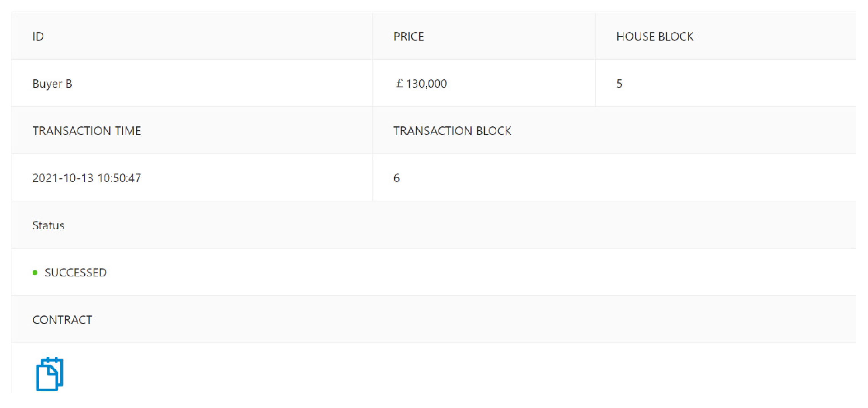Select the date 2021-10-13
The width and height of the screenshot is (868, 408).
[63, 178]
